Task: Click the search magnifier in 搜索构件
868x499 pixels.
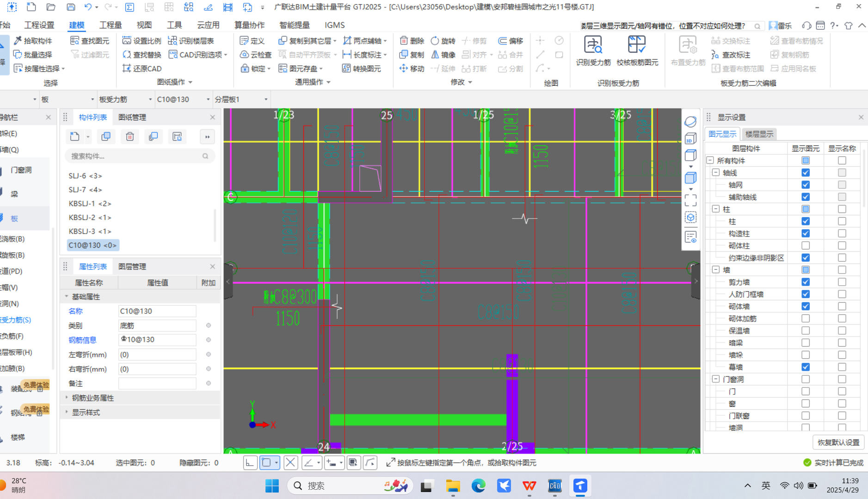Action: click(205, 156)
